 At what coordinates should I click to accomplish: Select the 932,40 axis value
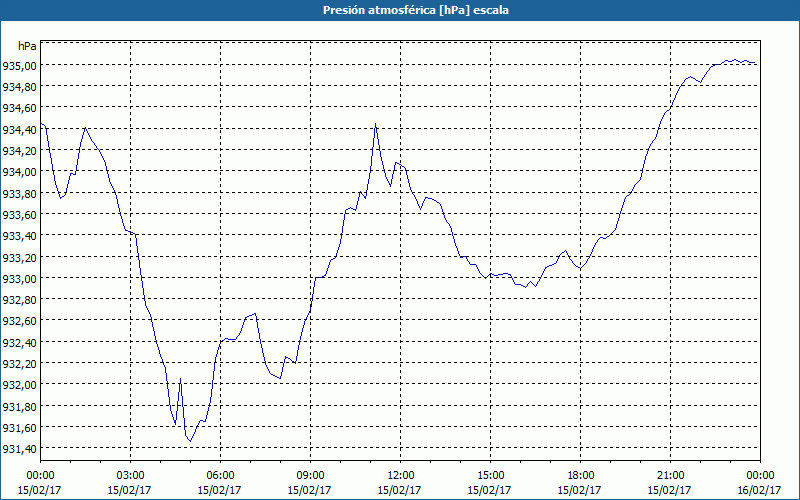pyautogui.click(x=19, y=342)
